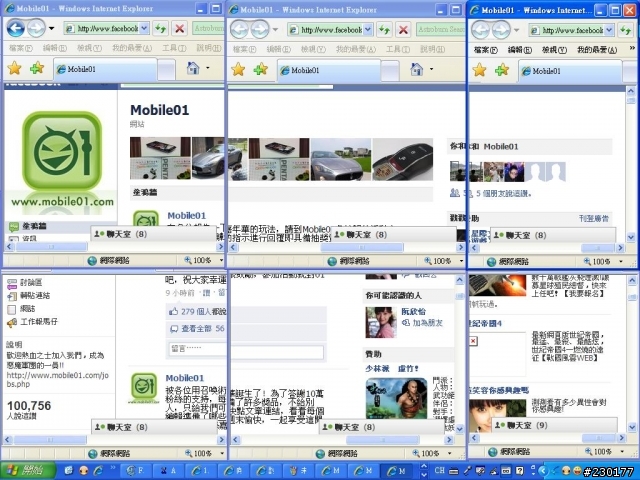Click Add to Favorites icon in top-left window
640x480 pixels.
click(37, 68)
